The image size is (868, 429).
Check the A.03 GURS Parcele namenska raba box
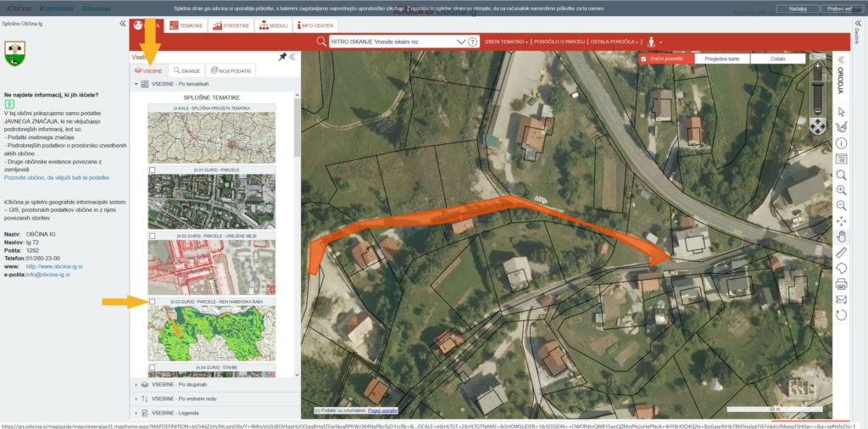[x=152, y=301]
